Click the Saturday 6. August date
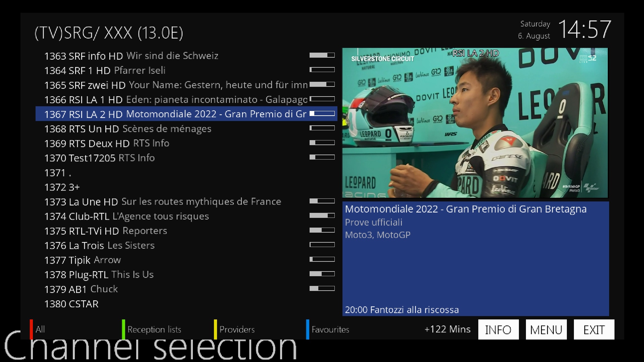The image size is (644, 362). (534, 30)
